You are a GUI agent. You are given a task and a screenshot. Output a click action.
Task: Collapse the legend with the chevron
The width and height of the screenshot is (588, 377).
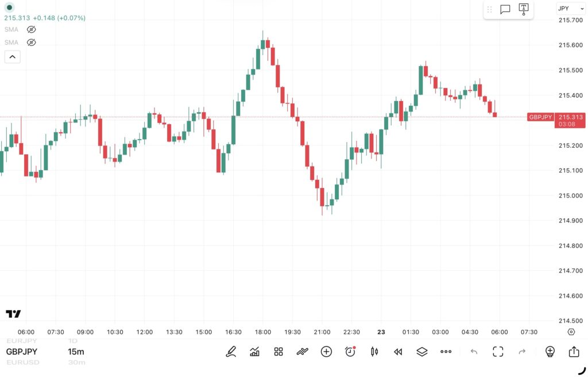(x=12, y=56)
